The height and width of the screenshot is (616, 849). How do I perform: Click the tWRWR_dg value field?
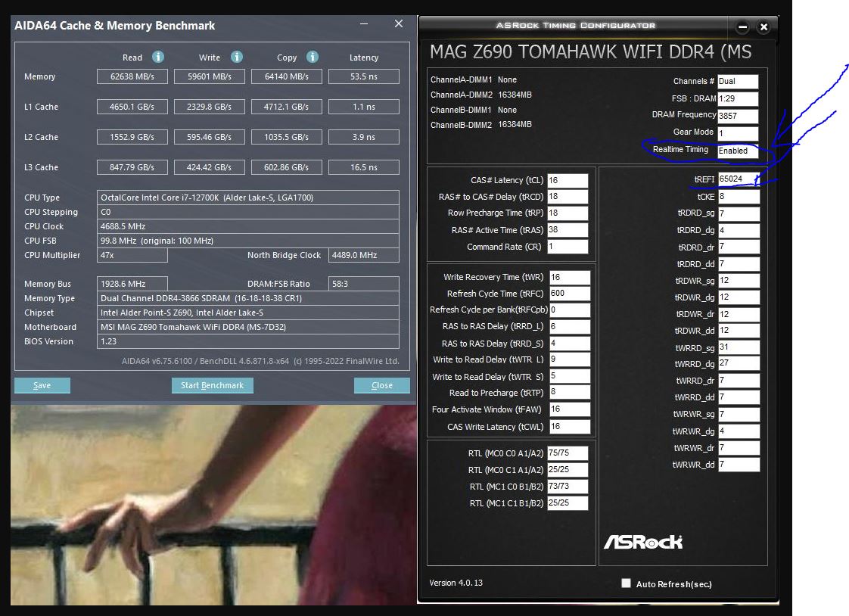click(x=739, y=431)
